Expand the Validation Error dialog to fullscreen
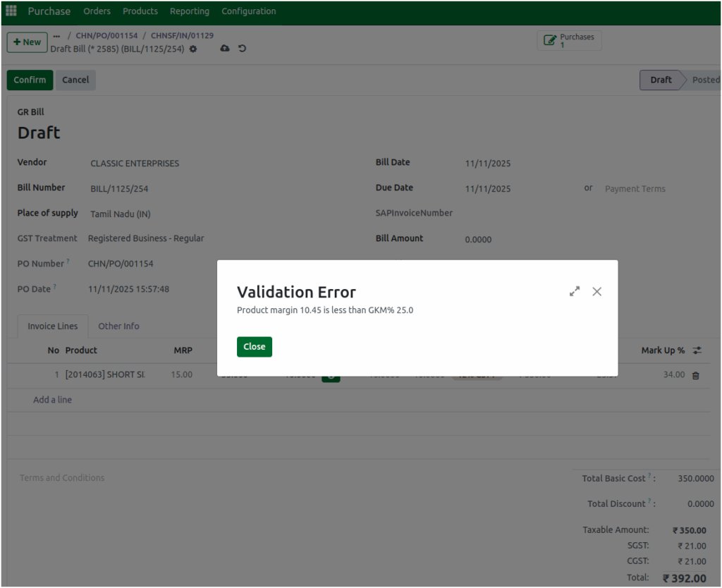 [575, 290]
